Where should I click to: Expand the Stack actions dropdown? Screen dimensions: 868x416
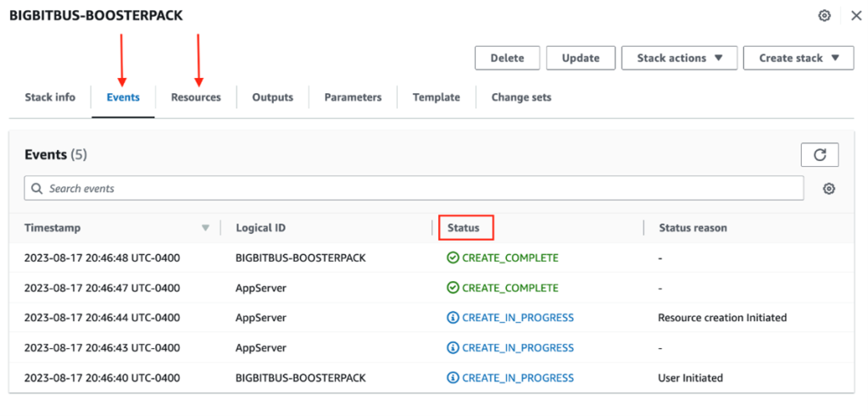[x=679, y=58]
